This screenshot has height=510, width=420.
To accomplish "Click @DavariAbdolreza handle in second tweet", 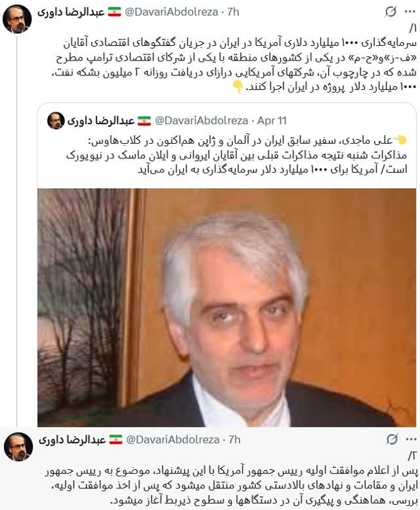I will (x=173, y=440).
